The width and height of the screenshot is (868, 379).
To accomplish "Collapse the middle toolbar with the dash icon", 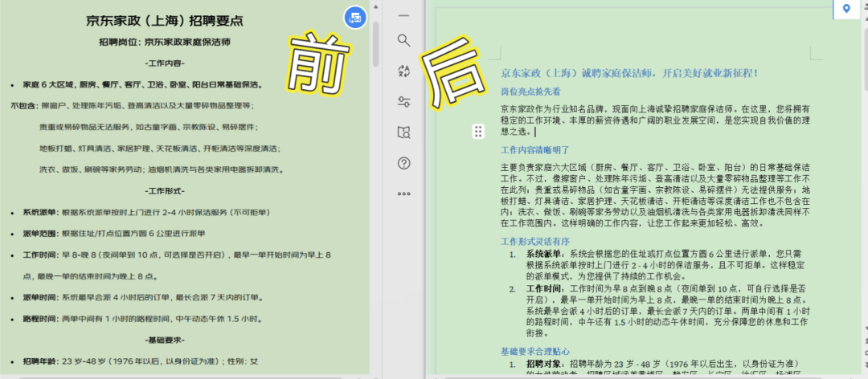I will 403,15.
